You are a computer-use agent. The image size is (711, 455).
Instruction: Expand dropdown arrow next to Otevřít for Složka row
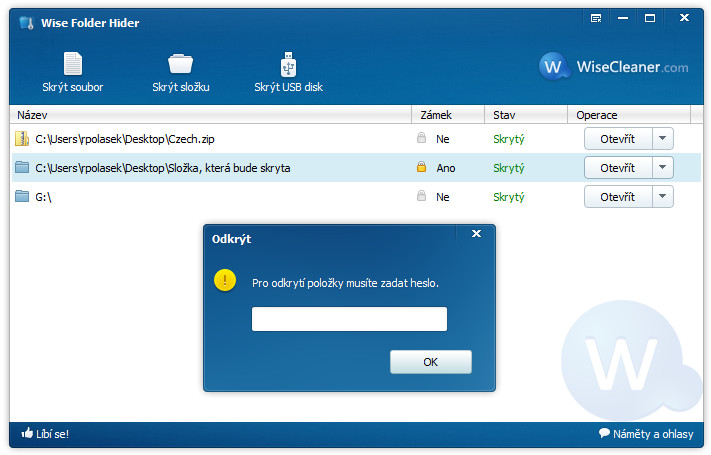pos(662,168)
